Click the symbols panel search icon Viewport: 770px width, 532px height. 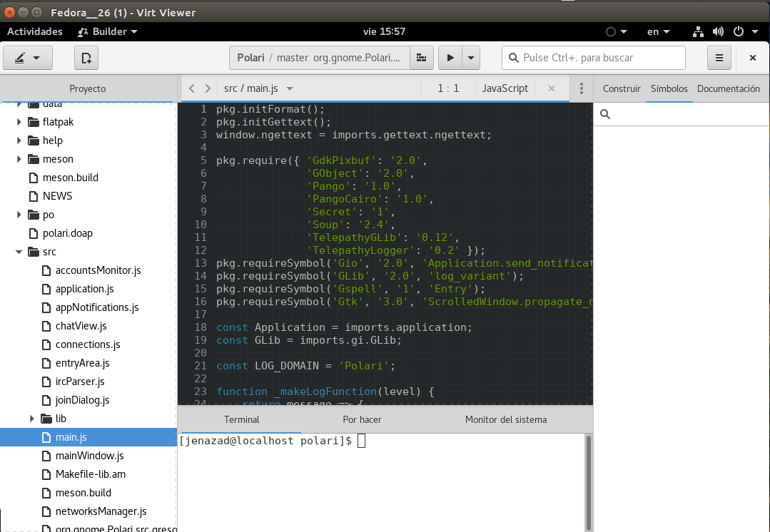(x=605, y=114)
